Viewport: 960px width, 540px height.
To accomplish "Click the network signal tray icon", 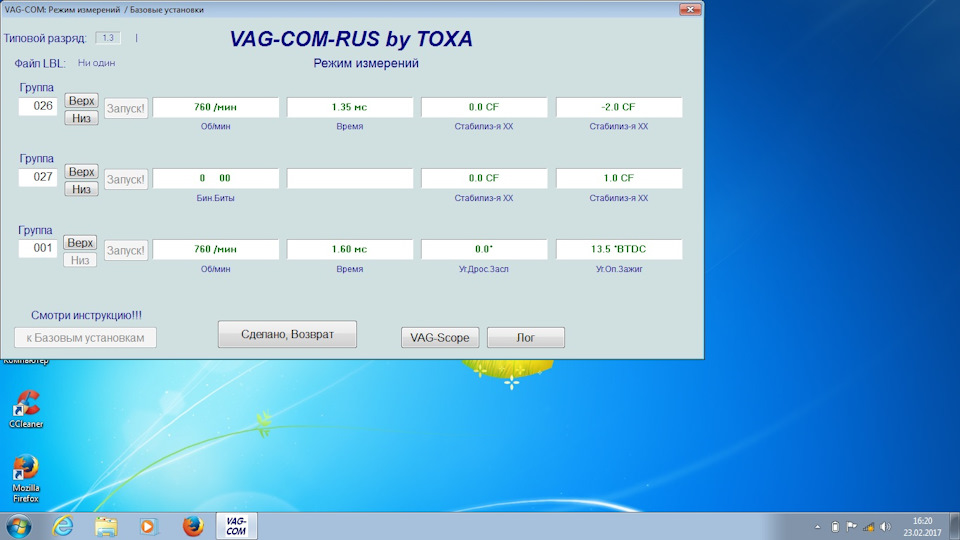I will pyautogui.click(x=868, y=527).
